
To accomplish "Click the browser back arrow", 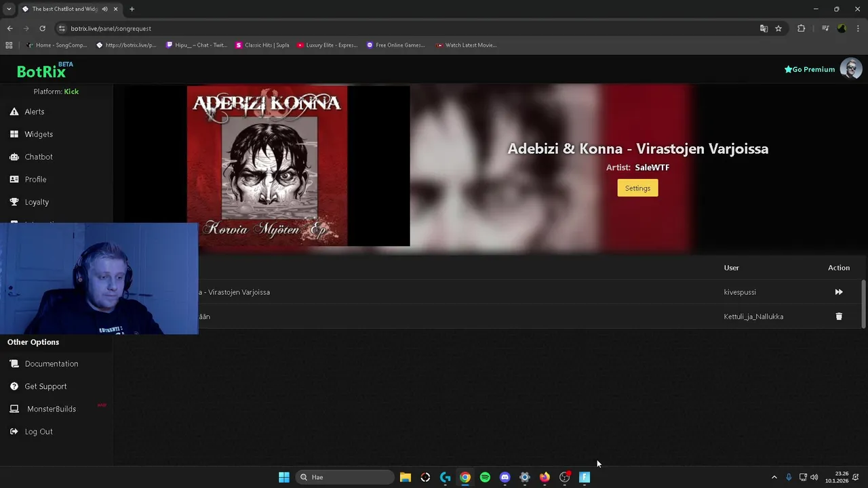I will pyautogui.click(x=9, y=28).
